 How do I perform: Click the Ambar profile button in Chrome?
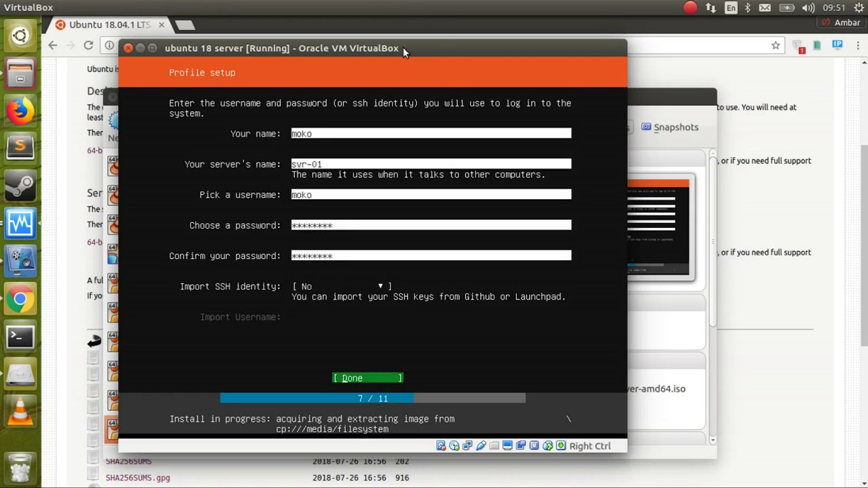click(841, 22)
